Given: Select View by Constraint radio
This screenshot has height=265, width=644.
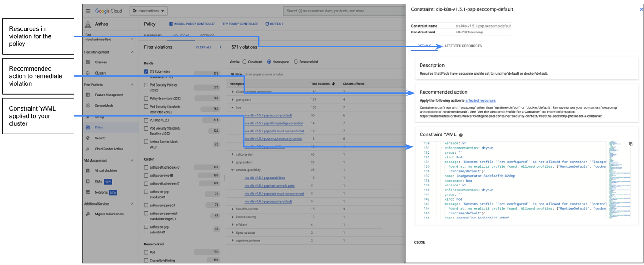Looking at the screenshot, I should (245, 62).
